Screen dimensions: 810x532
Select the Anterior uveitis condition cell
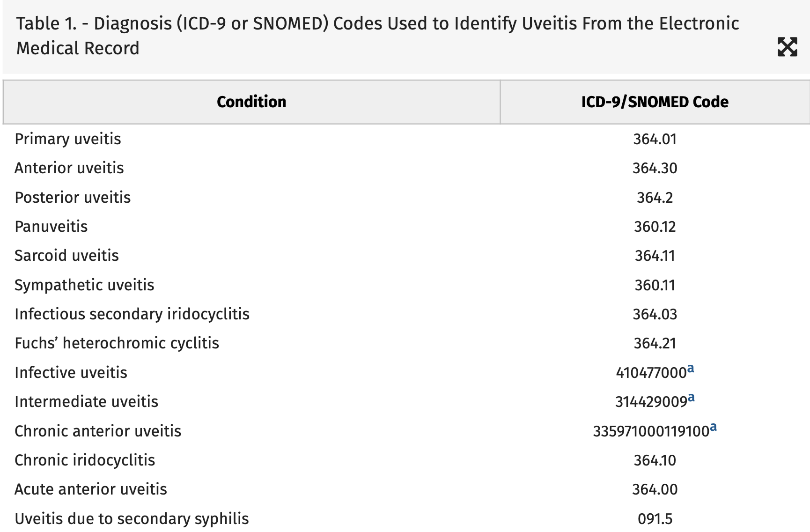pyautogui.click(x=69, y=168)
